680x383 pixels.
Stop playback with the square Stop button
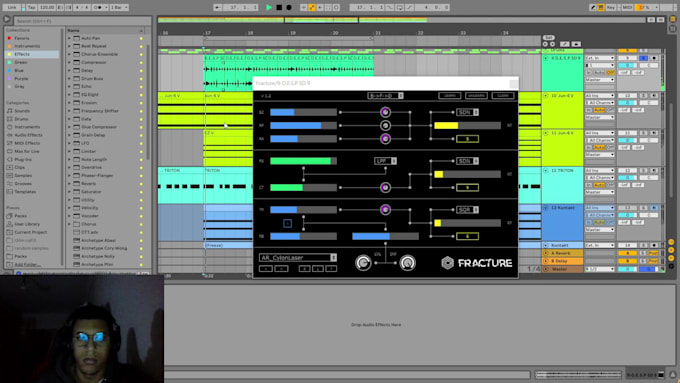point(279,7)
